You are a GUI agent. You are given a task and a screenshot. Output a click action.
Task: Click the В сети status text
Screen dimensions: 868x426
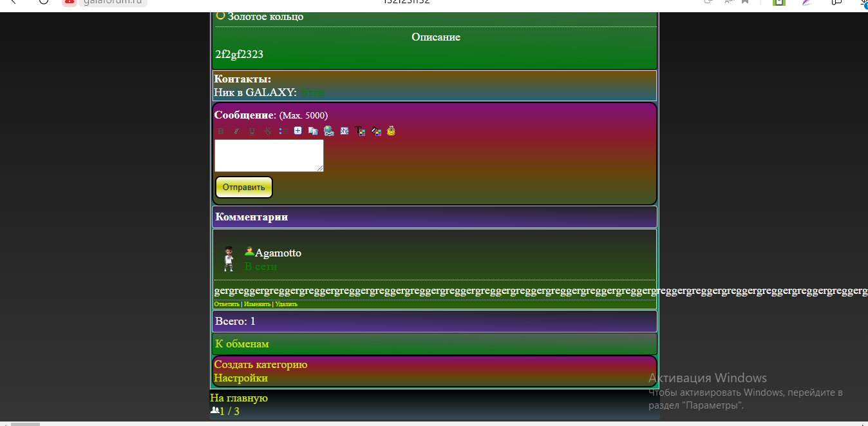pyautogui.click(x=261, y=266)
